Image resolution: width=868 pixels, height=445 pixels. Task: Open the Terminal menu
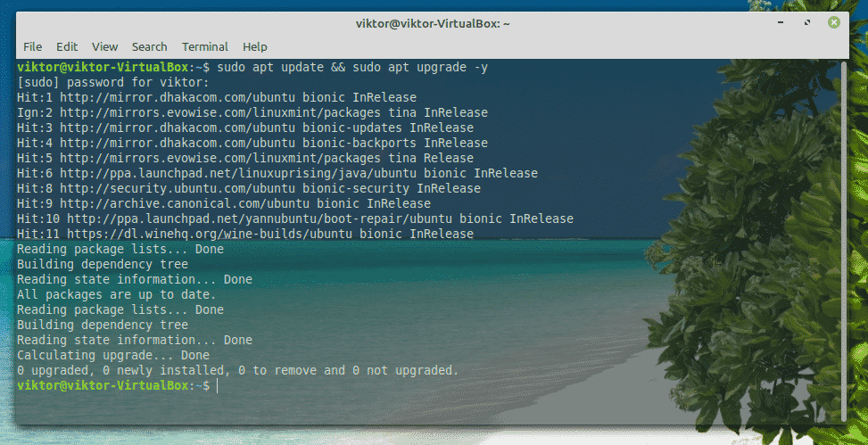(205, 47)
